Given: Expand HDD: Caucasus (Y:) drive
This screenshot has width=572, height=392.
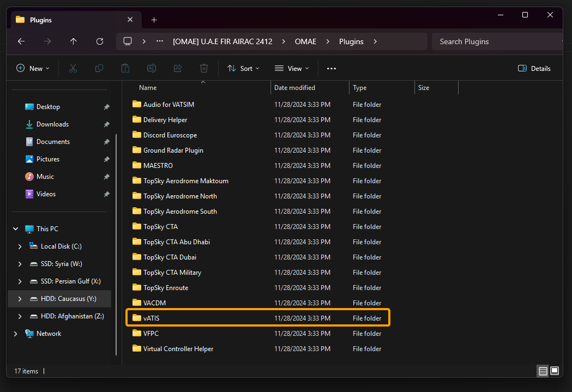Looking at the screenshot, I should (20, 299).
